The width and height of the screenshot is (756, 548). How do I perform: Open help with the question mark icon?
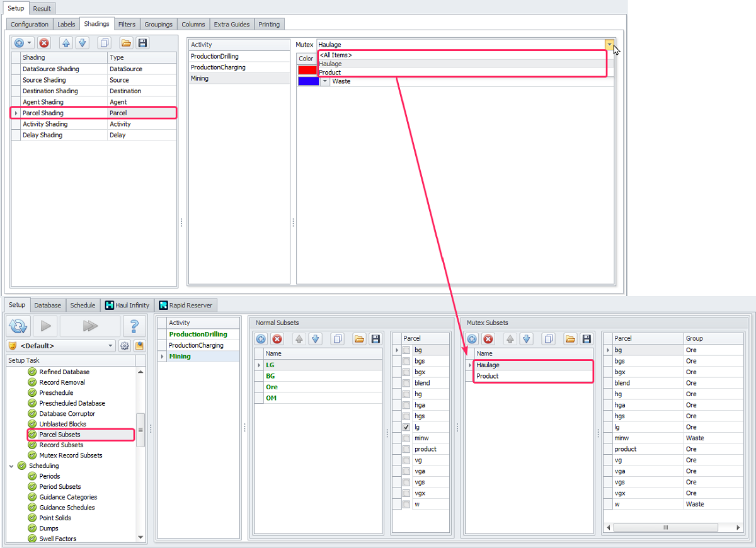134,326
